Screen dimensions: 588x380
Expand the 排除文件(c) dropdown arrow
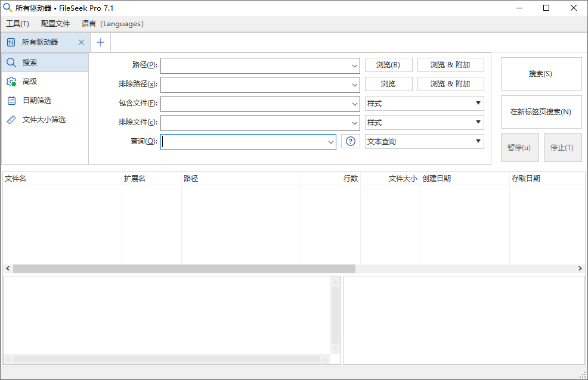point(354,123)
